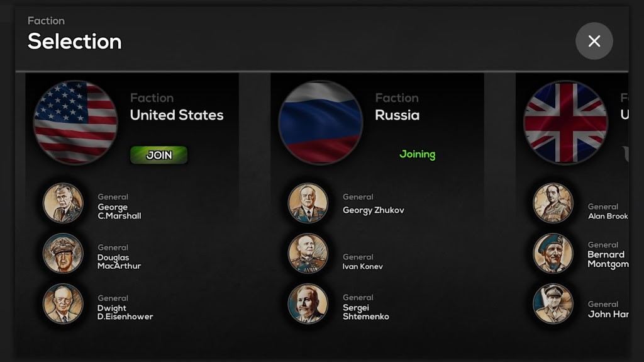
Task: Pick the third British general's portrait
Action: coord(553,303)
